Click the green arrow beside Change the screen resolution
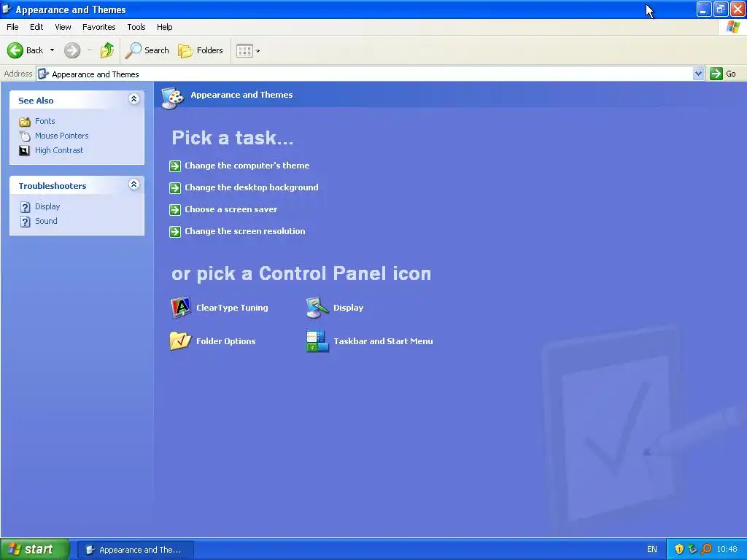Screen dimensions: 747x560 click(175, 231)
